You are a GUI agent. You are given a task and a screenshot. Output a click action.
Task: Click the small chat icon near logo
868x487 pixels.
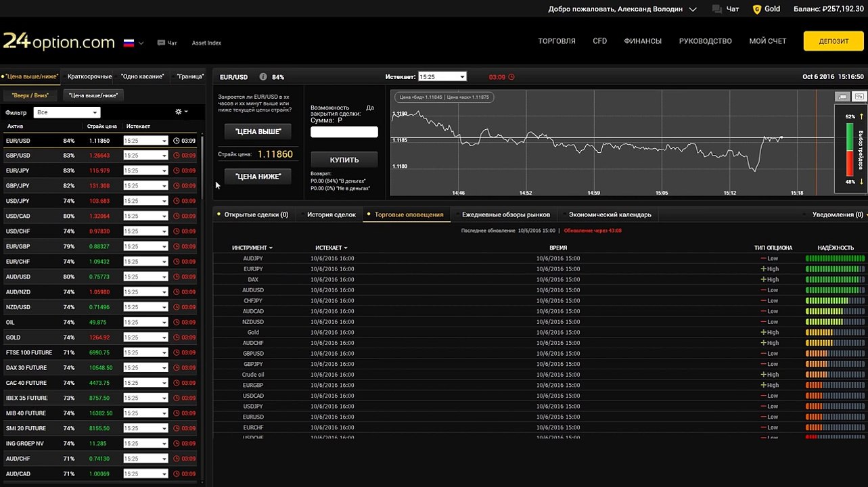[x=161, y=43]
